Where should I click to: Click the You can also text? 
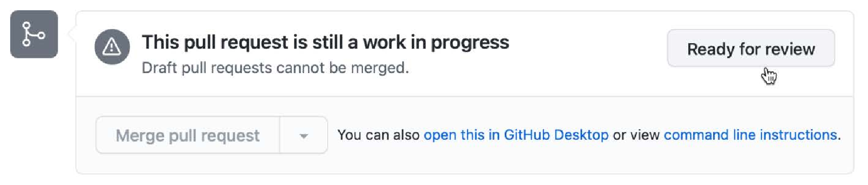coord(378,135)
